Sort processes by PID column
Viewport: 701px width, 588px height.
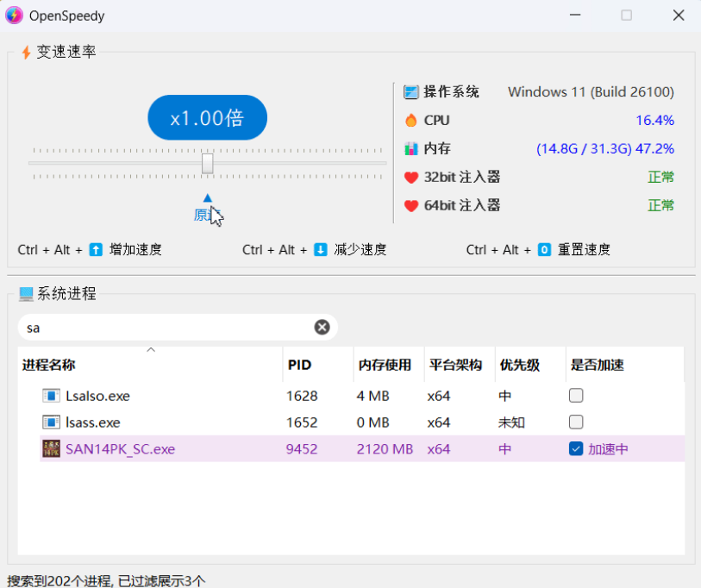coord(299,366)
